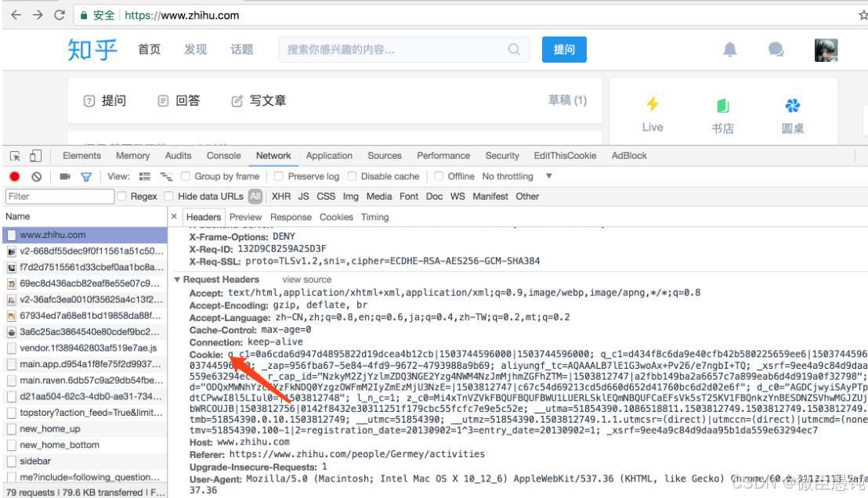
Task: Open 草稿 (1) drafts link
Action: point(567,100)
